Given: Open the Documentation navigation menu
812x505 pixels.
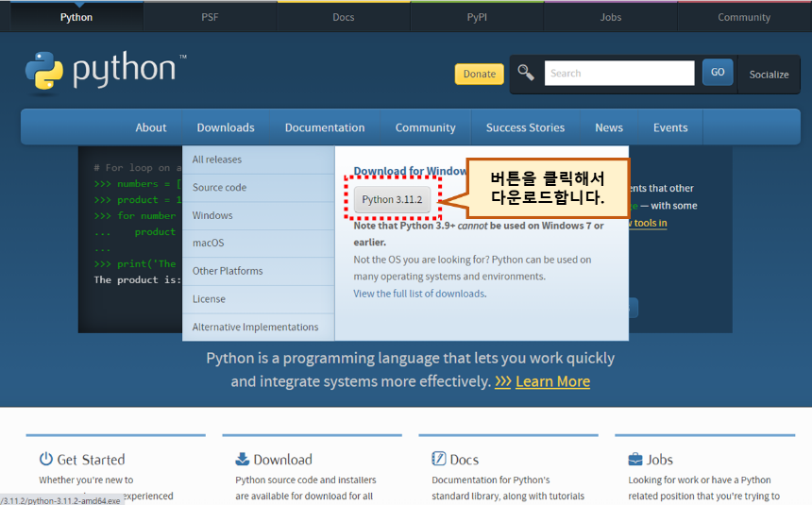Looking at the screenshot, I should (325, 127).
